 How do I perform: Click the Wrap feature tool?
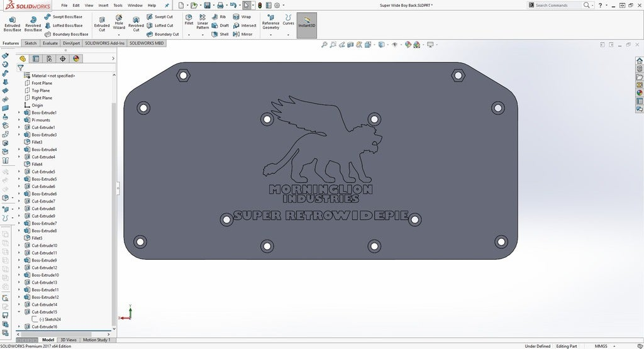pyautogui.click(x=242, y=17)
